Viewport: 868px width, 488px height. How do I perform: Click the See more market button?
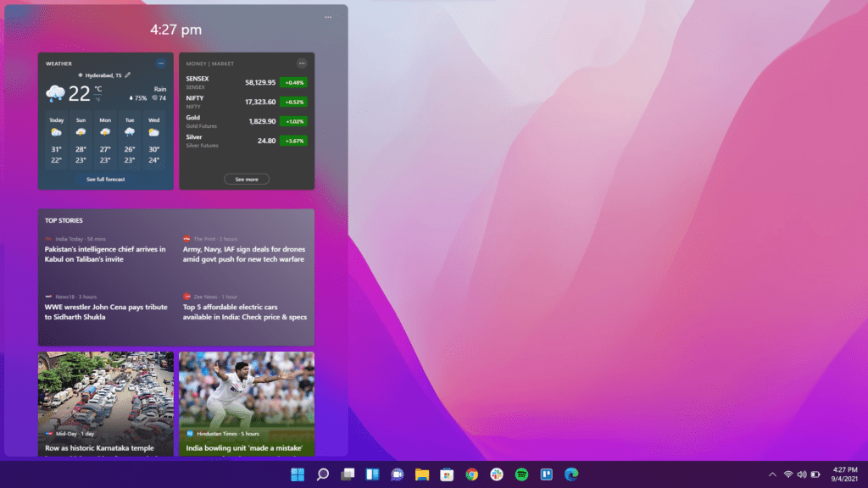[x=247, y=180]
